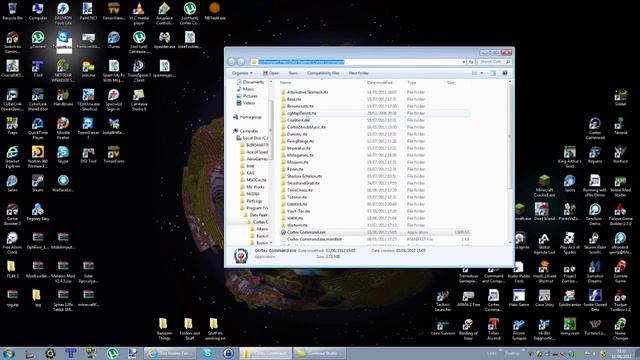
Task: Launch iTunes desktop shortcut
Action: click(x=113, y=40)
